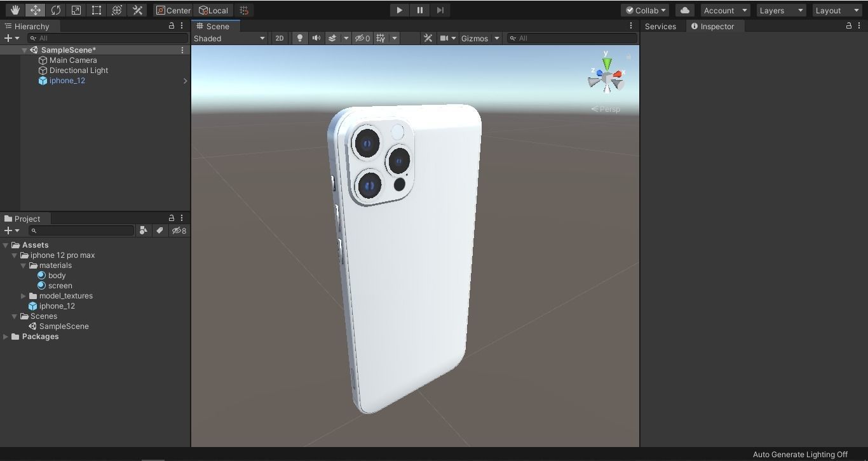This screenshot has height=461, width=868.
Task: Open Hierarchy panel options menu
Action: [x=182, y=26]
